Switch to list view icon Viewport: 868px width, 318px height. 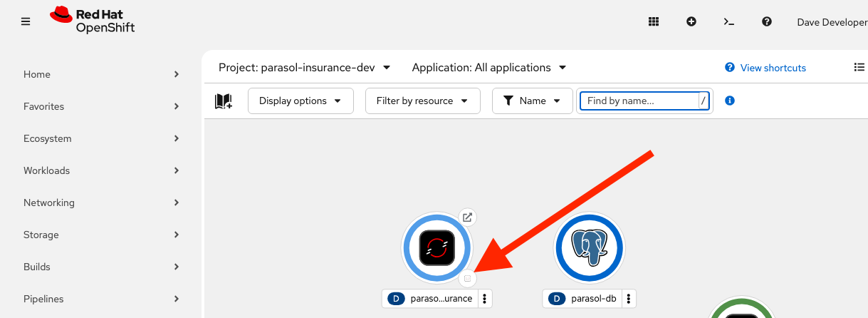[x=859, y=68]
